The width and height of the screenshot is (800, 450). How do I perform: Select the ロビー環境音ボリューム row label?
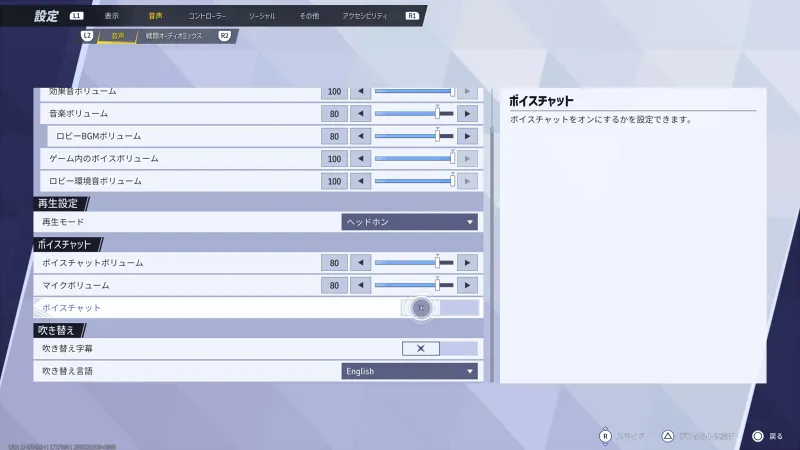(x=95, y=181)
